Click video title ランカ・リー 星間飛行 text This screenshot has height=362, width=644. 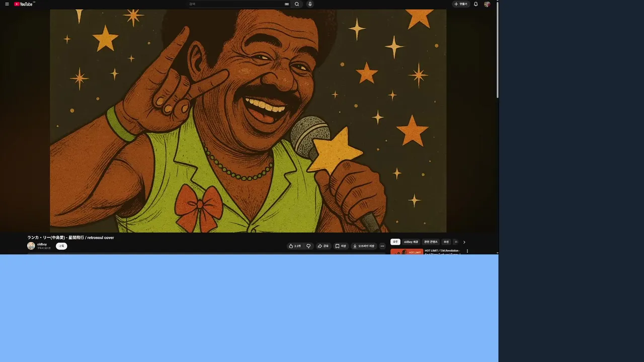click(70, 237)
